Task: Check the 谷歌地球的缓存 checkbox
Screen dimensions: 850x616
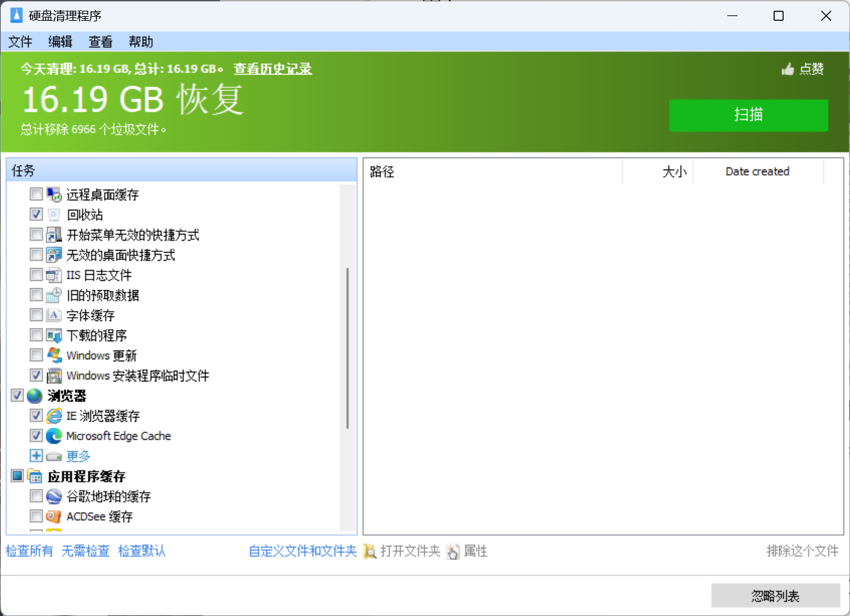Action: click(36, 497)
